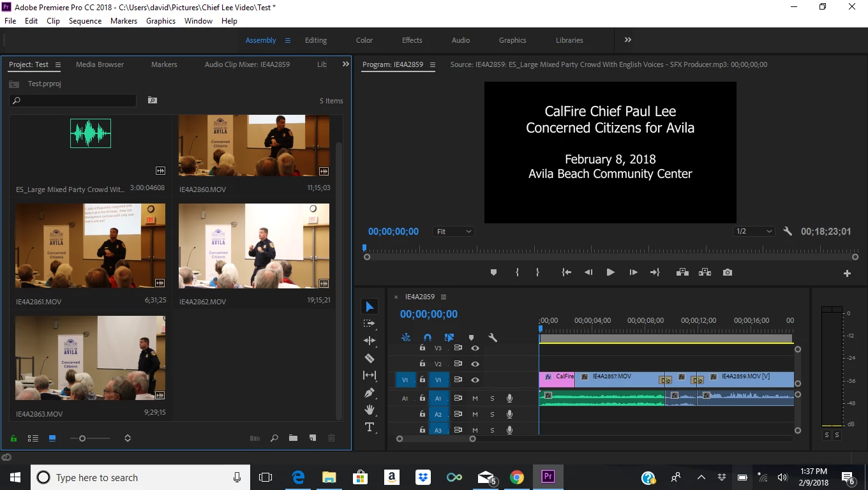Switch to Media Browser tab

[x=100, y=64]
